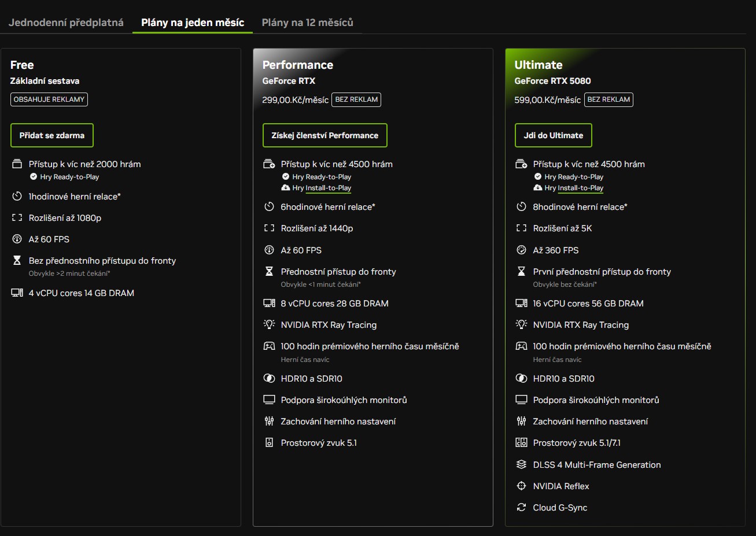This screenshot has width=756, height=536.
Task: Click speaker icon beside Prostorový zvuk 5.1/7.1
Action: click(x=521, y=443)
